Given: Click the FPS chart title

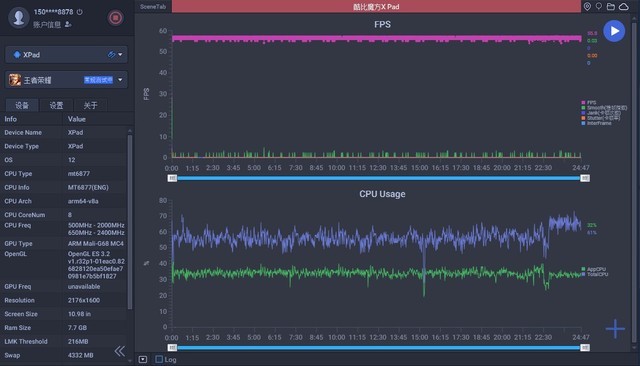Looking at the screenshot, I should 382,24.
